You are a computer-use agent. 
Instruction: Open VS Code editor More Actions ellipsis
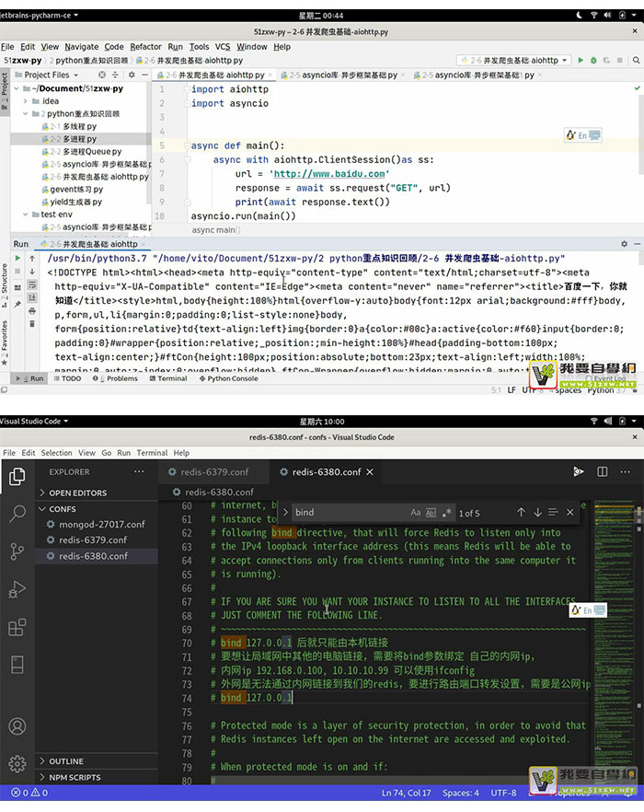tap(626, 471)
